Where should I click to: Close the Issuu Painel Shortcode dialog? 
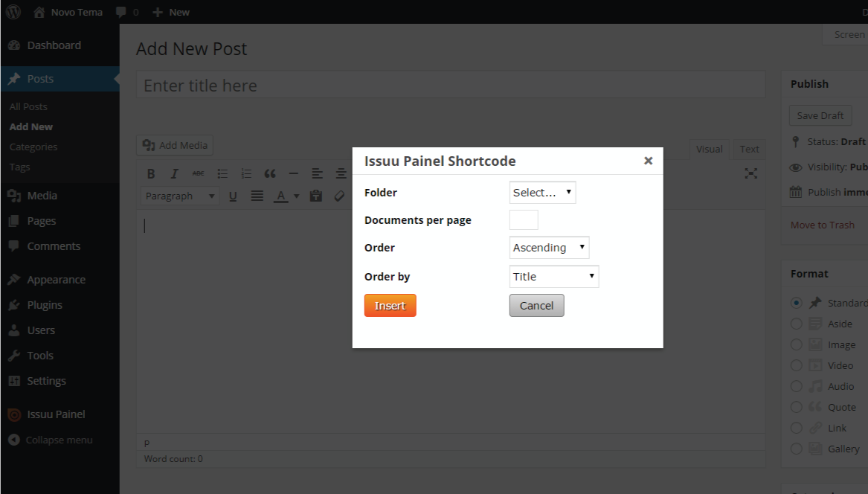(649, 161)
